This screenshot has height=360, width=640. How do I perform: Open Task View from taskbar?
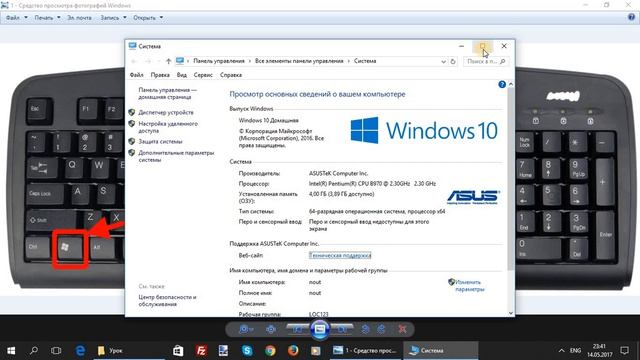tap(56, 351)
